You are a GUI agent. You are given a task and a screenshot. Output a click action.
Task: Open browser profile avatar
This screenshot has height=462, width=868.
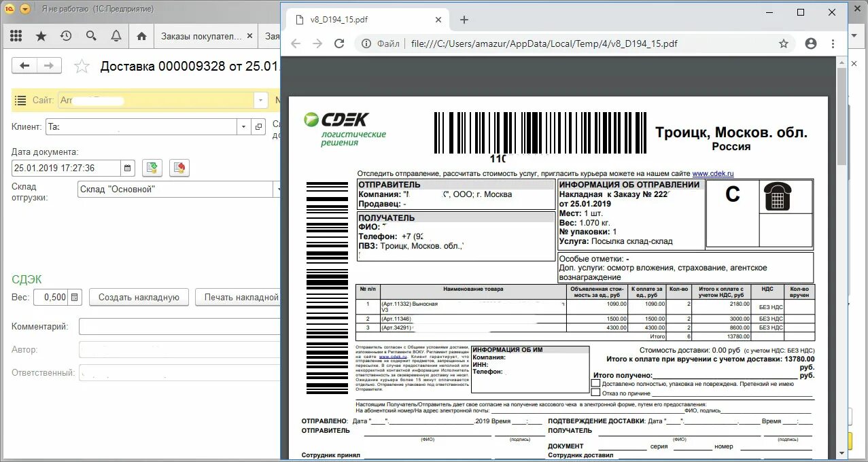coord(811,43)
